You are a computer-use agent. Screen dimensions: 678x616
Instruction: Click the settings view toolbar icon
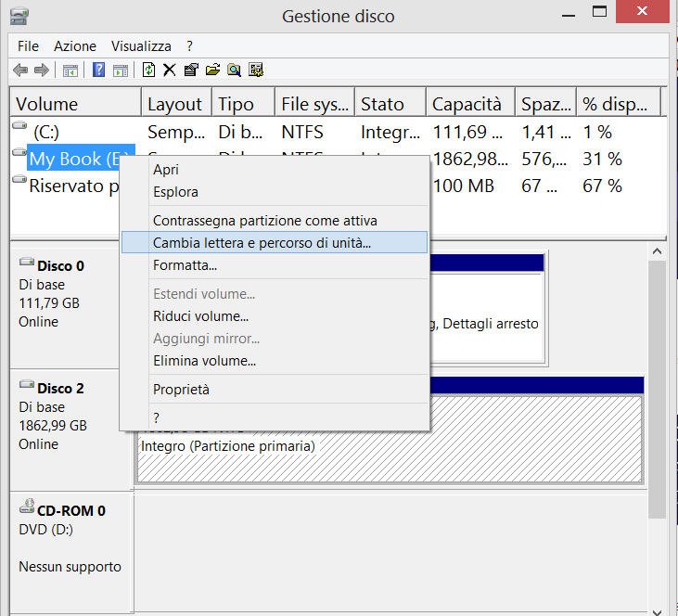[x=256, y=70]
